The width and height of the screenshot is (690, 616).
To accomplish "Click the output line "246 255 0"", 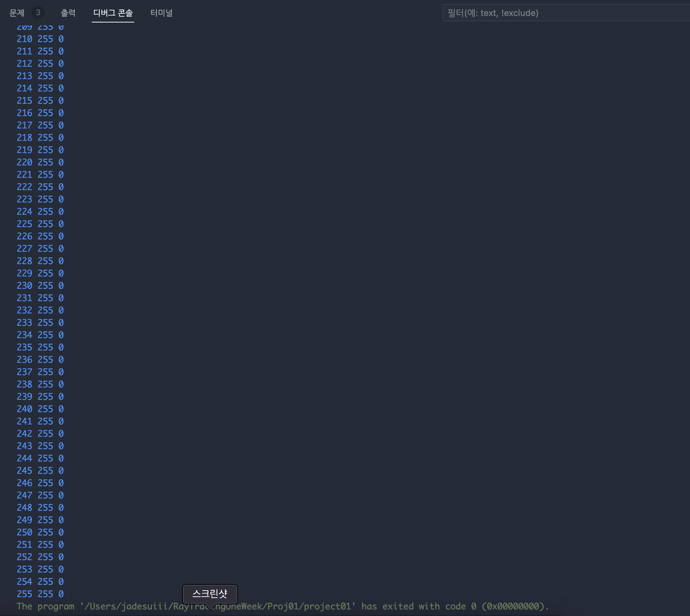I will pyautogui.click(x=40, y=483).
